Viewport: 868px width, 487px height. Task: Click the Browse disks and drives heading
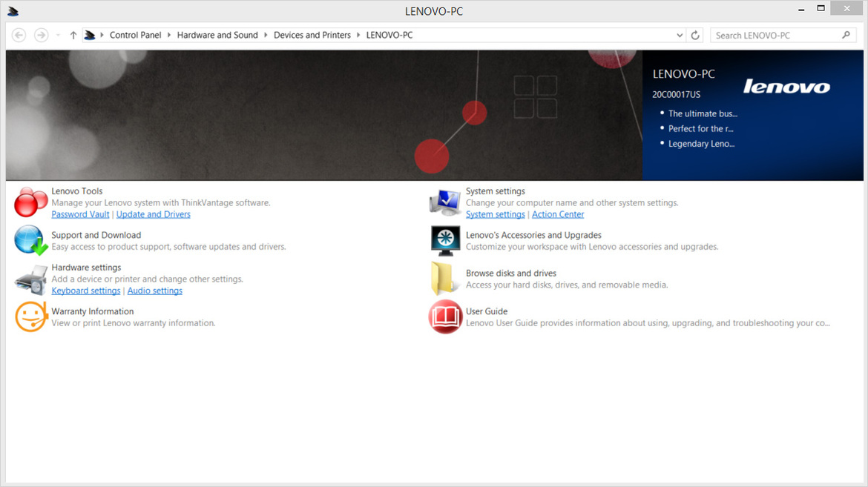511,274
